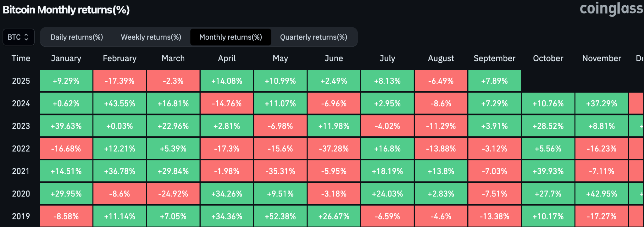Screen dimensions: 644x227
Task: Open the BTC coin selector dropdown
Action: coord(18,37)
